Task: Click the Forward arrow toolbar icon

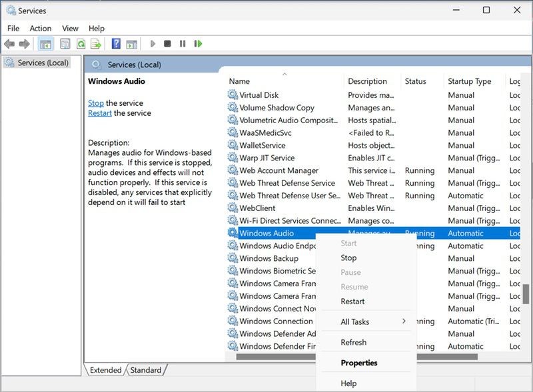Action: pyautogui.click(x=24, y=44)
